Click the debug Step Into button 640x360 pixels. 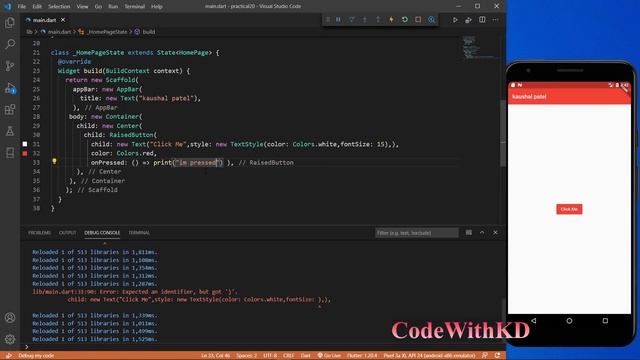pyautogui.click(x=365, y=20)
